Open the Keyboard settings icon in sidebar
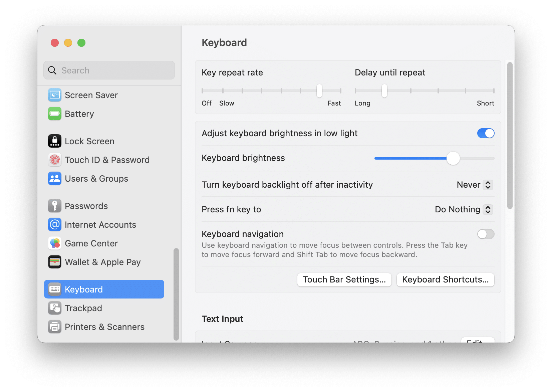This screenshot has height=392, width=552. pos(54,289)
